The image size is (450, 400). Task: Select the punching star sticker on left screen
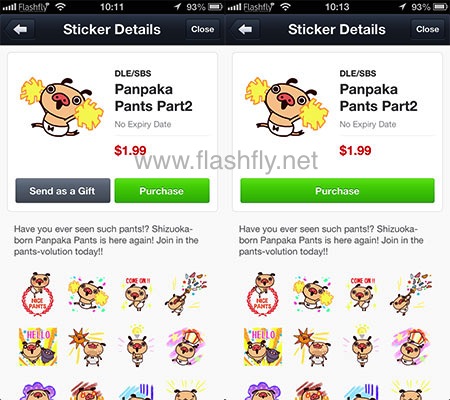pyautogui.click(x=87, y=347)
